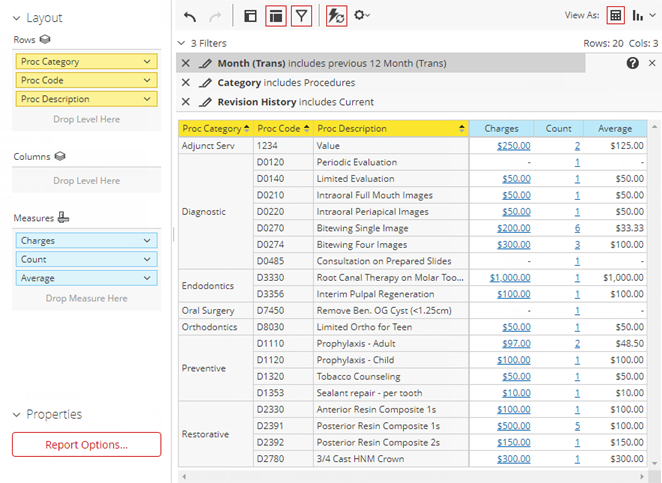Remove the Month (Trans) filter
This screenshot has height=483, width=662.
click(185, 63)
